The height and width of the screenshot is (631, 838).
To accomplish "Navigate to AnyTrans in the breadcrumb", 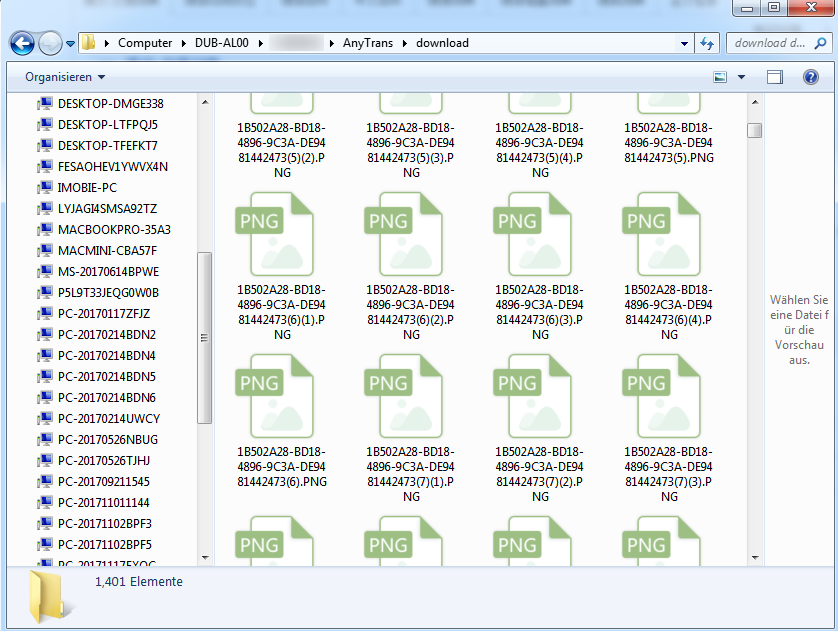I will [x=368, y=43].
